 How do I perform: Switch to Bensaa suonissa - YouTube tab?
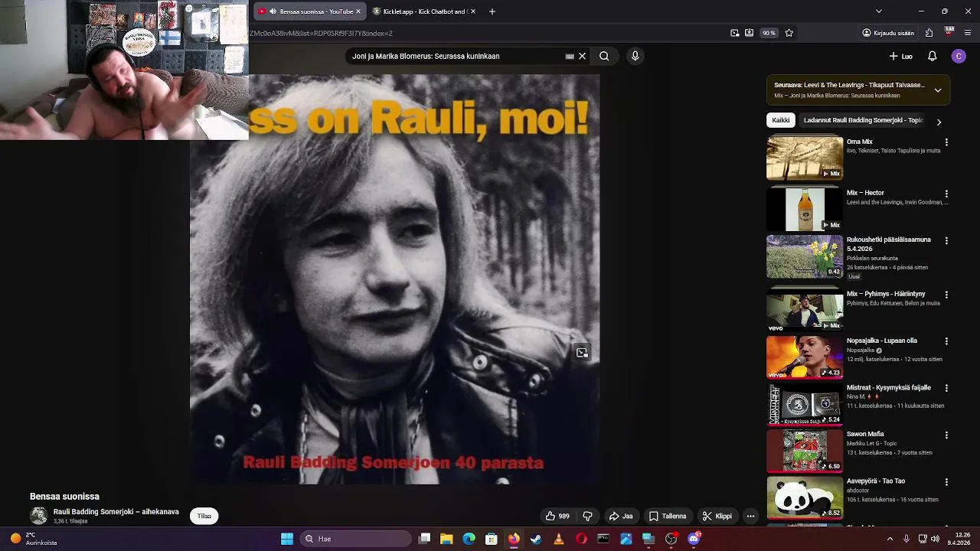309,11
